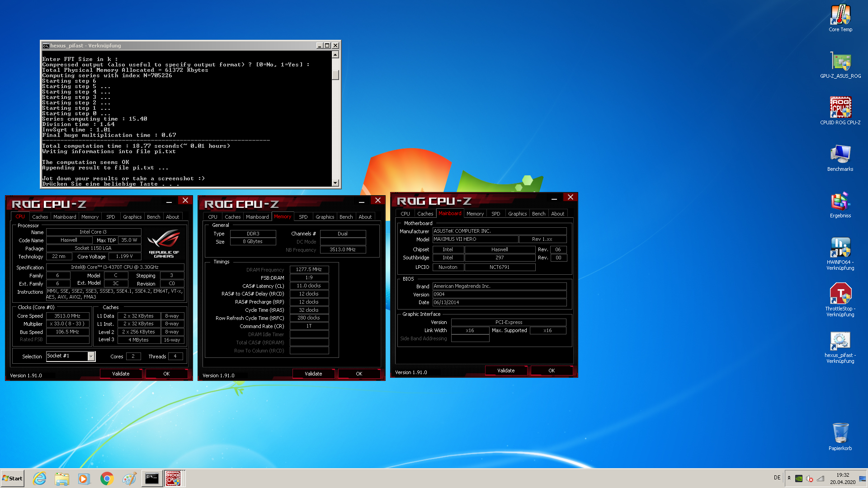Click the Show desktop button

tap(863, 478)
